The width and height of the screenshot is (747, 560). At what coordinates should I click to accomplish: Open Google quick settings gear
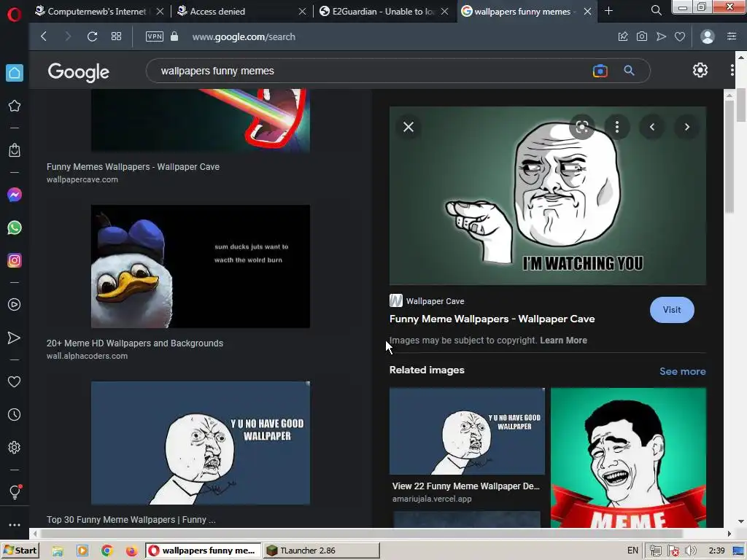[x=700, y=71]
